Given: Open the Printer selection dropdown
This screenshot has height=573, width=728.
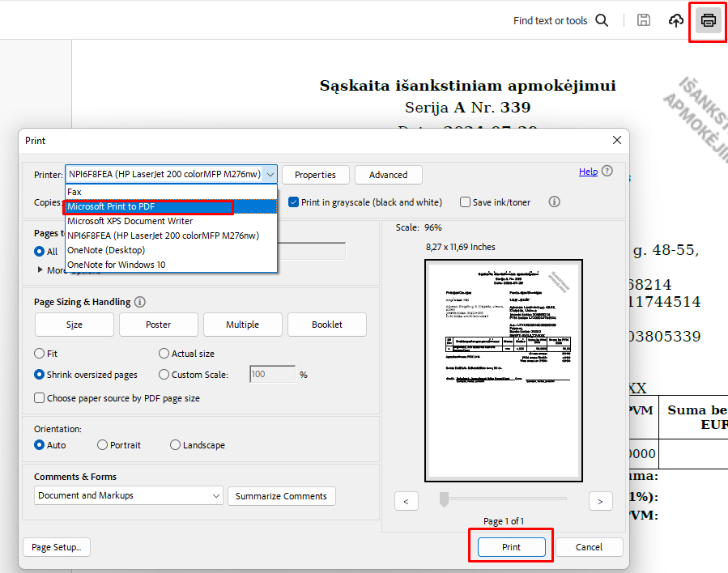Looking at the screenshot, I should point(270,174).
